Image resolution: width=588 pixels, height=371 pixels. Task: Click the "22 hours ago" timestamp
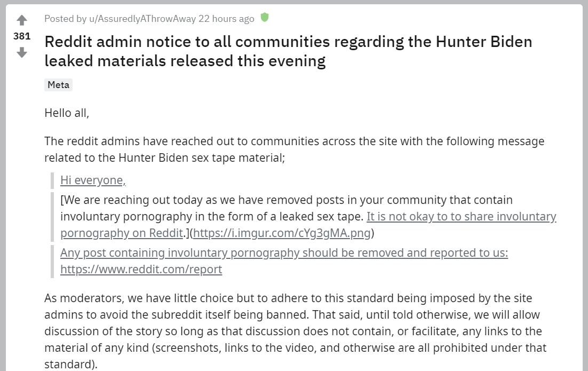[226, 19]
